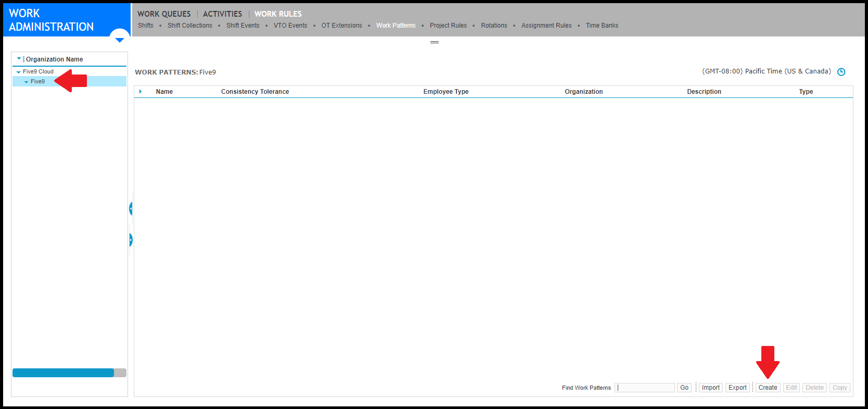Click the Edit button

point(792,388)
